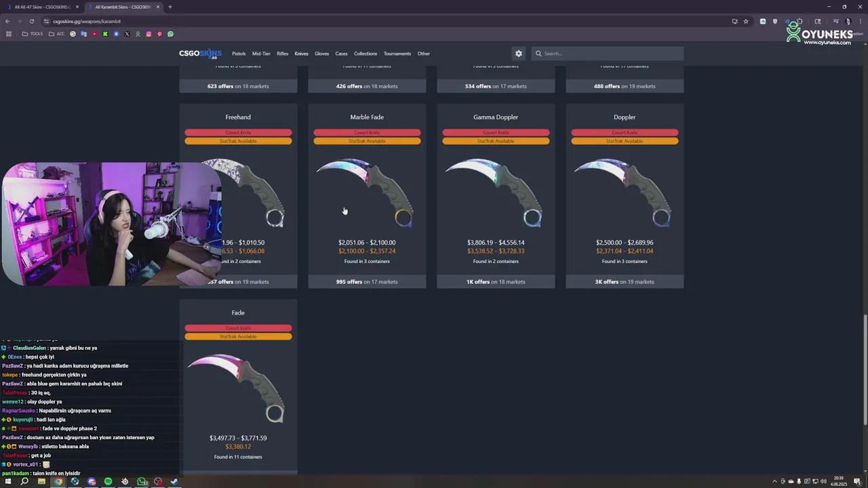
Task: Bookmark the page with the star icon
Action: tap(746, 21)
